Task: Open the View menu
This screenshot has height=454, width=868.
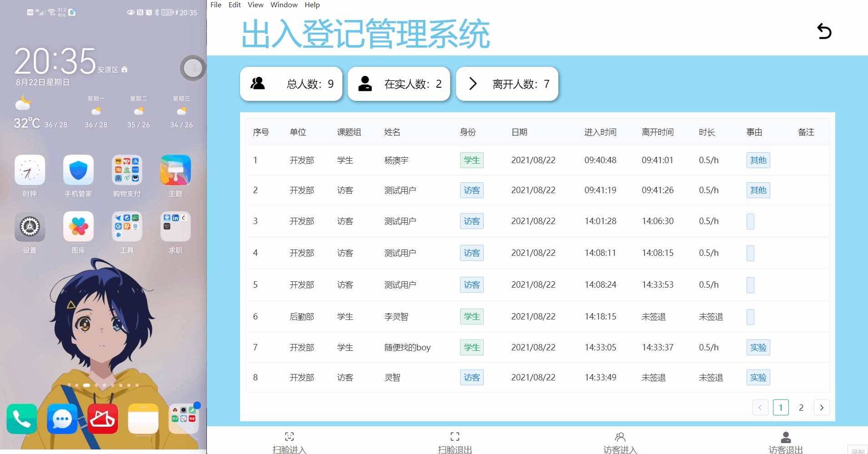Action: [x=256, y=5]
